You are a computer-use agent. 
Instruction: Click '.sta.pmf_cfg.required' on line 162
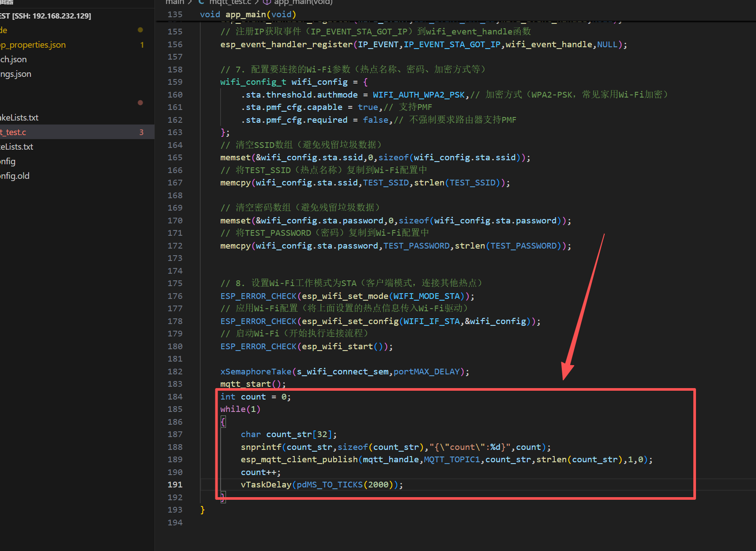tap(294, 120)
